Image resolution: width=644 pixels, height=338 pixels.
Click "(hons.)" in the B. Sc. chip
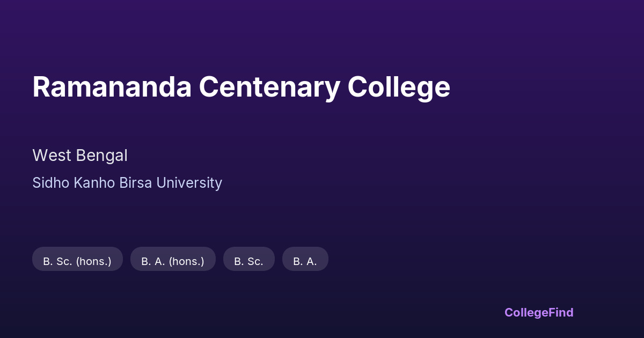(94, 261)
